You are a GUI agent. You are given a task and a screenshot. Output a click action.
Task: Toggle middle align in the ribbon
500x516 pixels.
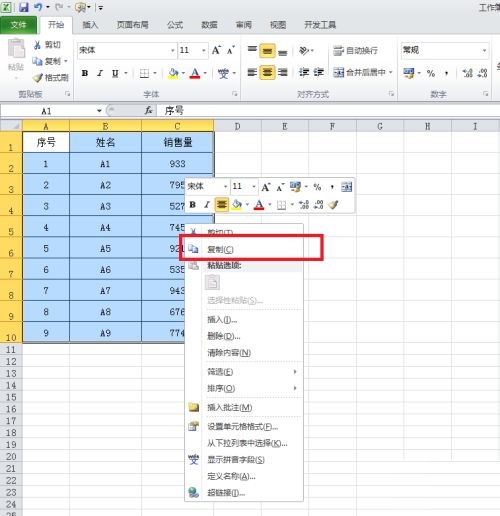(267, 51)
